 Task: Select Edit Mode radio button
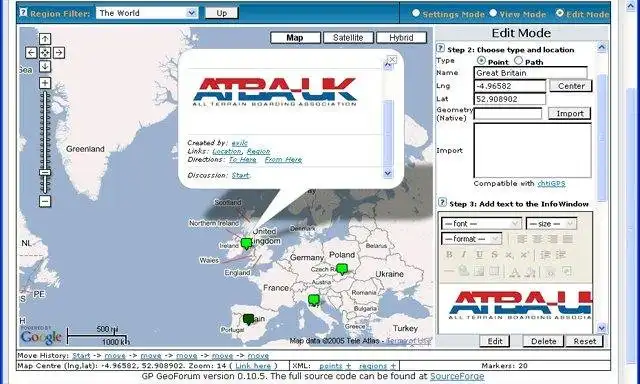[560, 13]
